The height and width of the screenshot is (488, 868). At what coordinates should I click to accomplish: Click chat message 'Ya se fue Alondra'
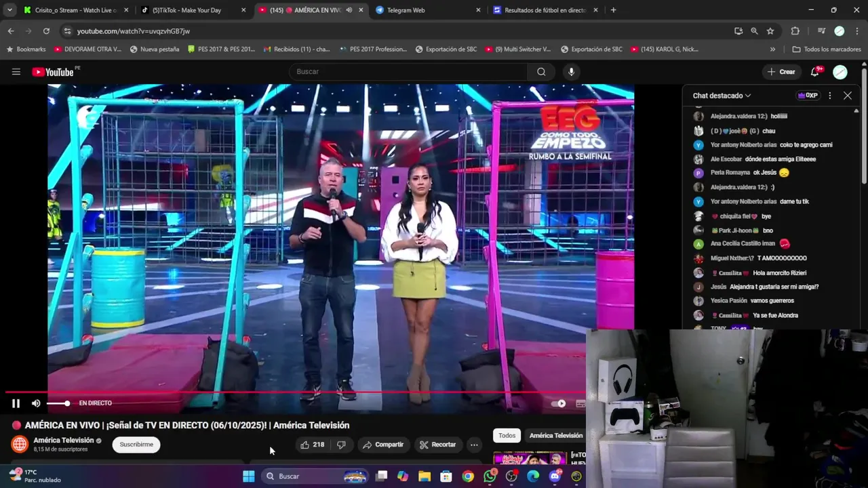pos(775,315)
